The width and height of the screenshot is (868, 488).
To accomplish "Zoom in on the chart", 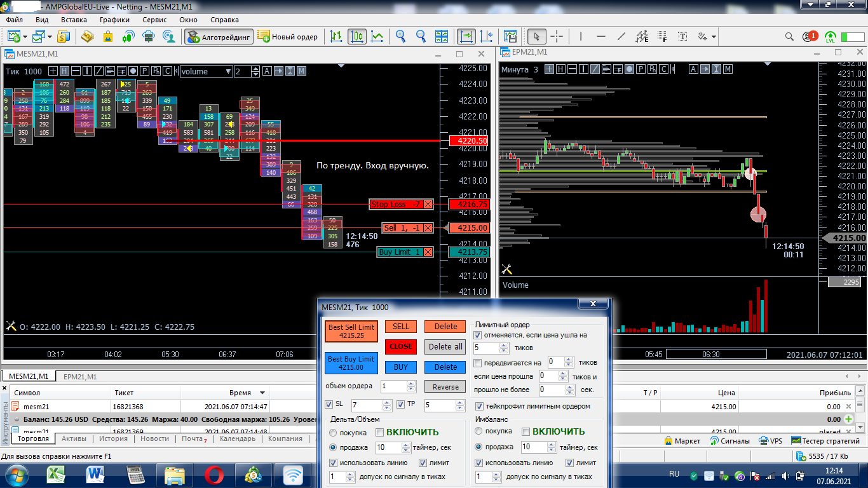I will coord(401,37).
